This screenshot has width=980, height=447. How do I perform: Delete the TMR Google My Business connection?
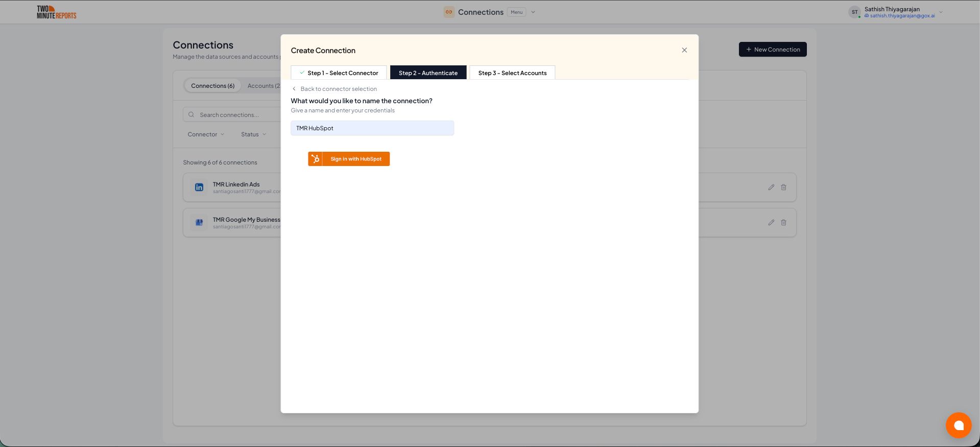(x=783, y=223)
